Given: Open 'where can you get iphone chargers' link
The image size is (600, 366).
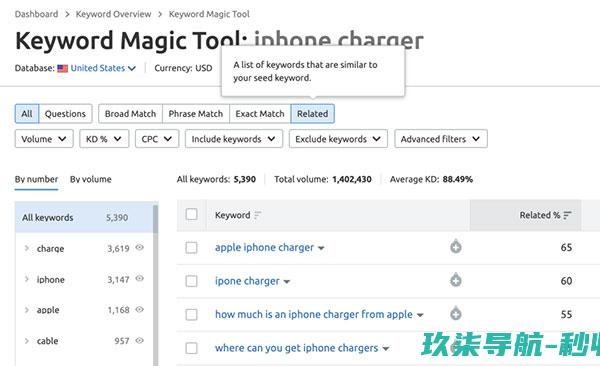Looking at the screenshot, I should click(297, 348).
